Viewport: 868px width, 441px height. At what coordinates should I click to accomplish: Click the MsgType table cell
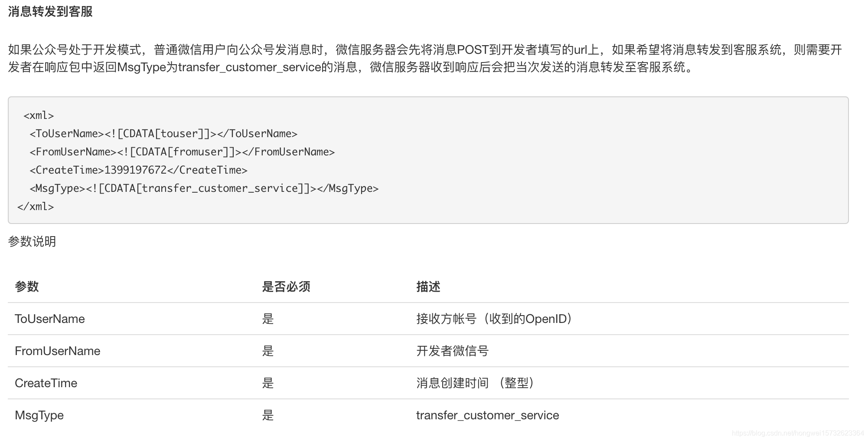39,415
